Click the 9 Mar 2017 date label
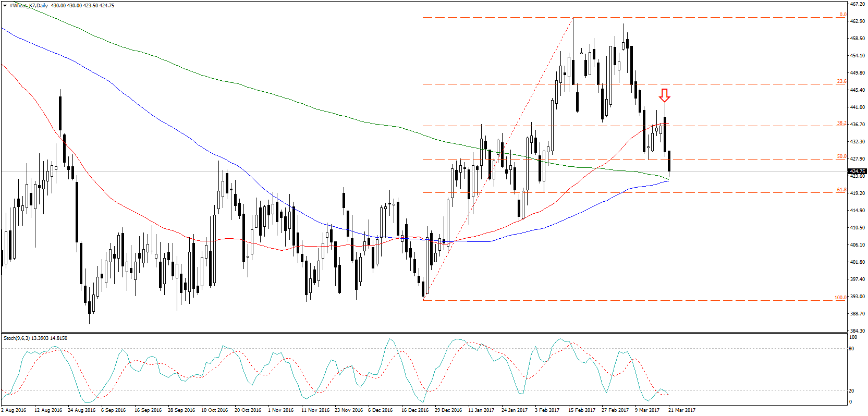 [647, 410]
